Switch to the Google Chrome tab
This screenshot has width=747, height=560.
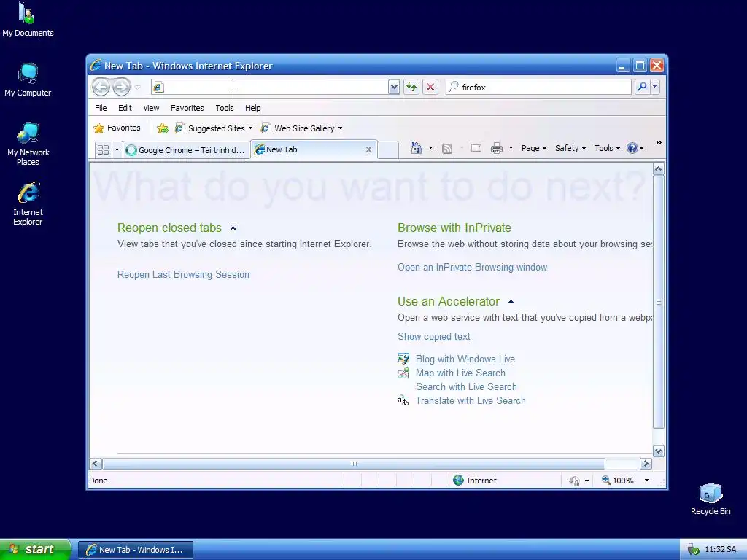click(x=186, y=150)
